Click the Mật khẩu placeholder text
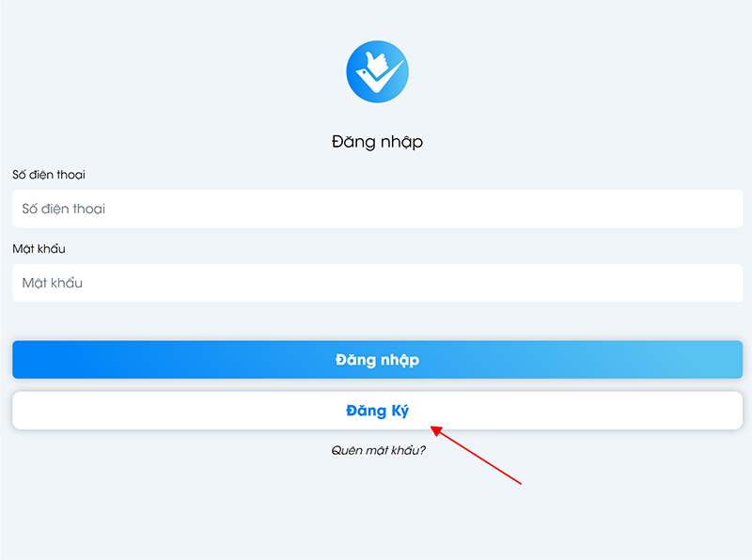 [53, 283]
